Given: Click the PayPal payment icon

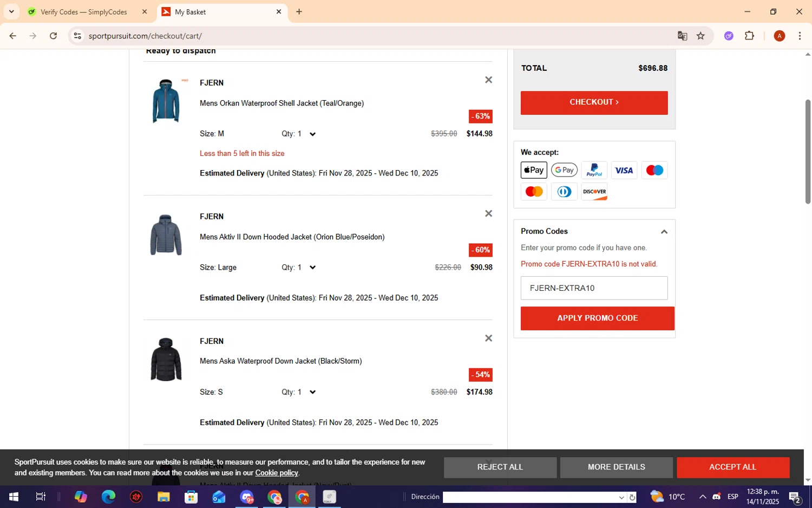Looking at the screenshot, I should pyautogui.click(x=594, y=170).
